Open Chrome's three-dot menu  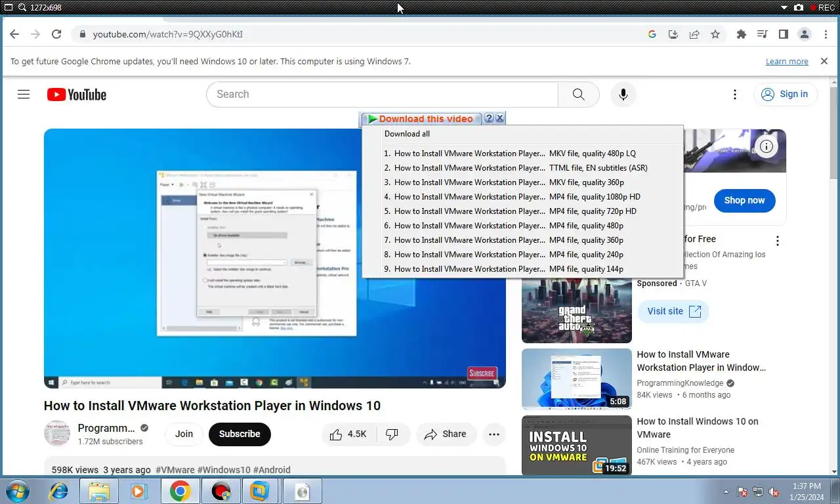[826, 34]
